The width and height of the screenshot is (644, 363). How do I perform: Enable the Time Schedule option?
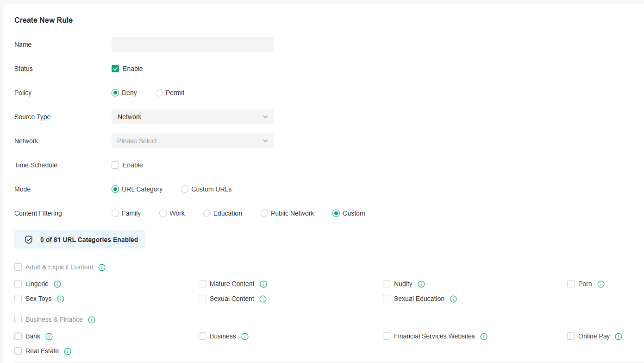click(x=115, y=165)
